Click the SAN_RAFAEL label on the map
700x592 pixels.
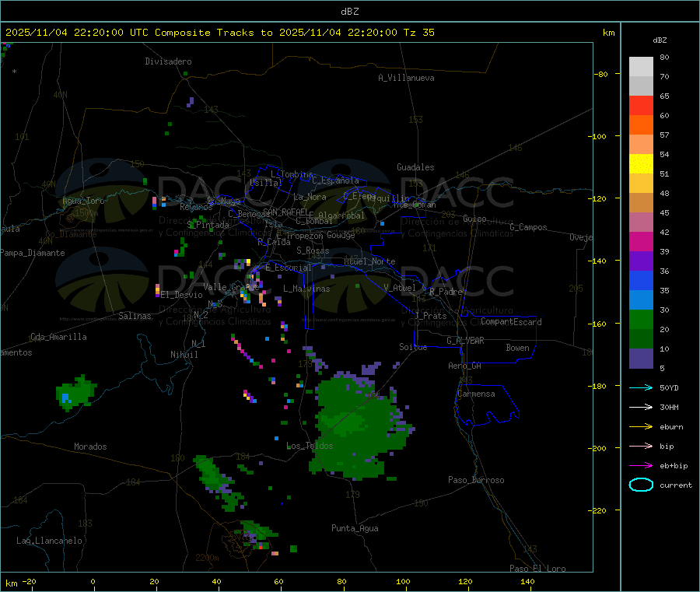click(x=285, y=212)
